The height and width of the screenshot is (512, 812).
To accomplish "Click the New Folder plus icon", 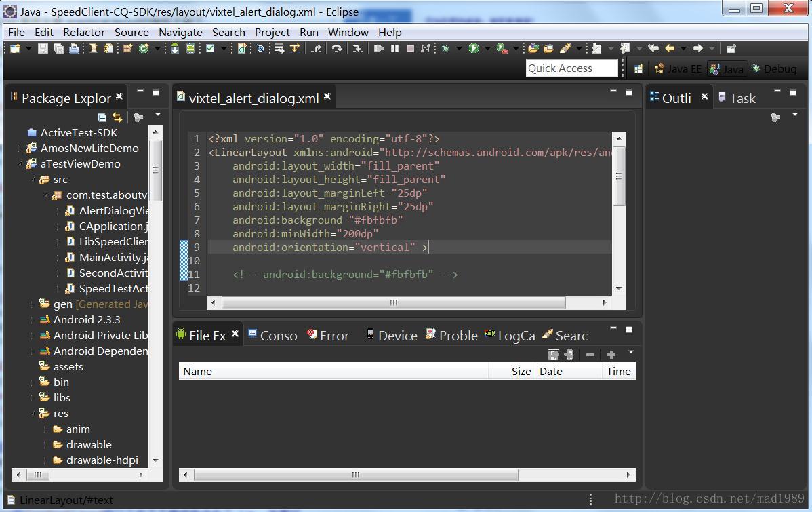I will coord(611,355).
